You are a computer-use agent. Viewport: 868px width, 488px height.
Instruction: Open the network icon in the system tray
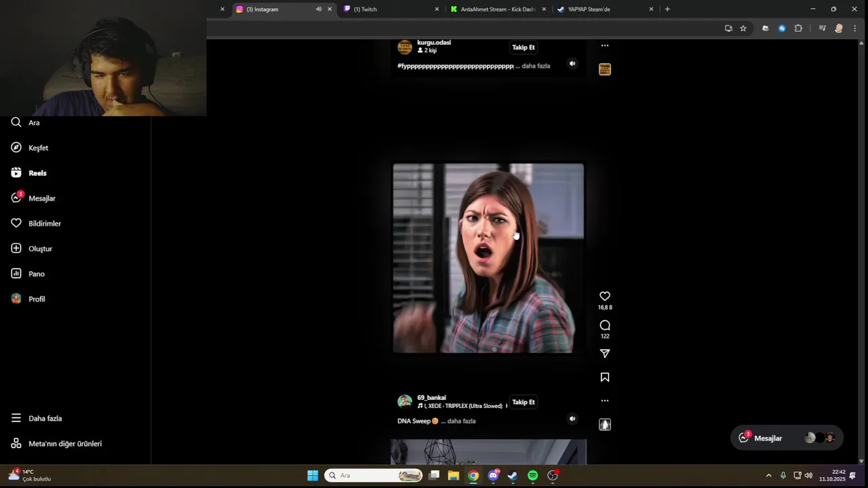797,476
